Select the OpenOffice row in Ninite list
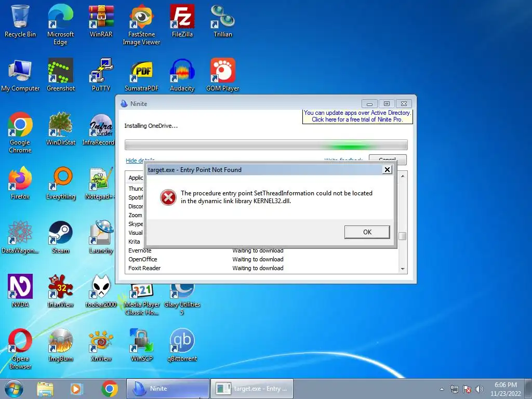This screenshot has width=532, height=399. coord(262,259)
